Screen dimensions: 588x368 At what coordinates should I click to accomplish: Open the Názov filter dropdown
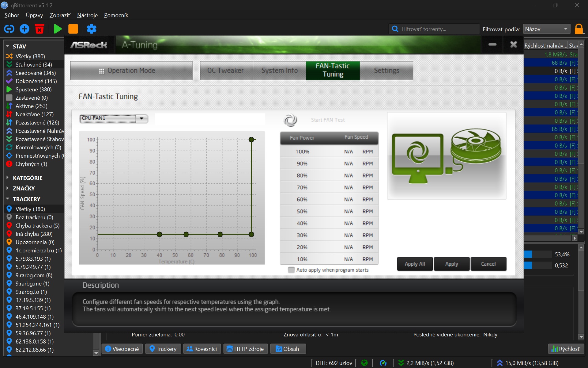point(546,29)
